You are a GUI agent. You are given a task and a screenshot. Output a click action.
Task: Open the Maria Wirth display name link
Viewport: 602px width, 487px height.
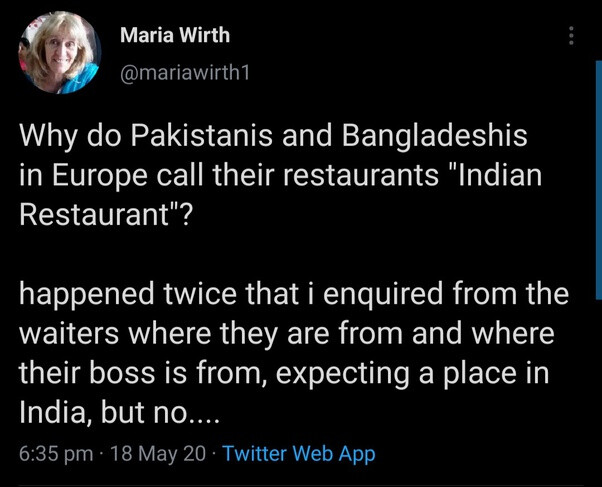pos(174,35)
